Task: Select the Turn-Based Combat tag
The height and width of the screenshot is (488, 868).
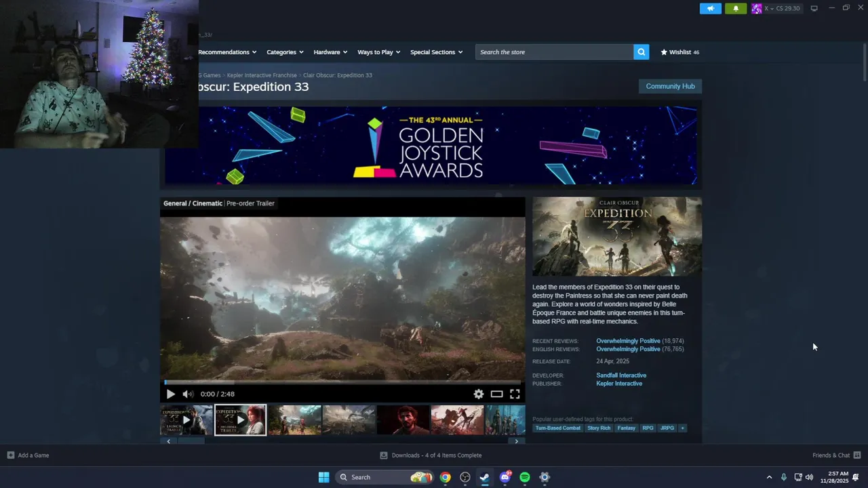Action: point(558,428)
